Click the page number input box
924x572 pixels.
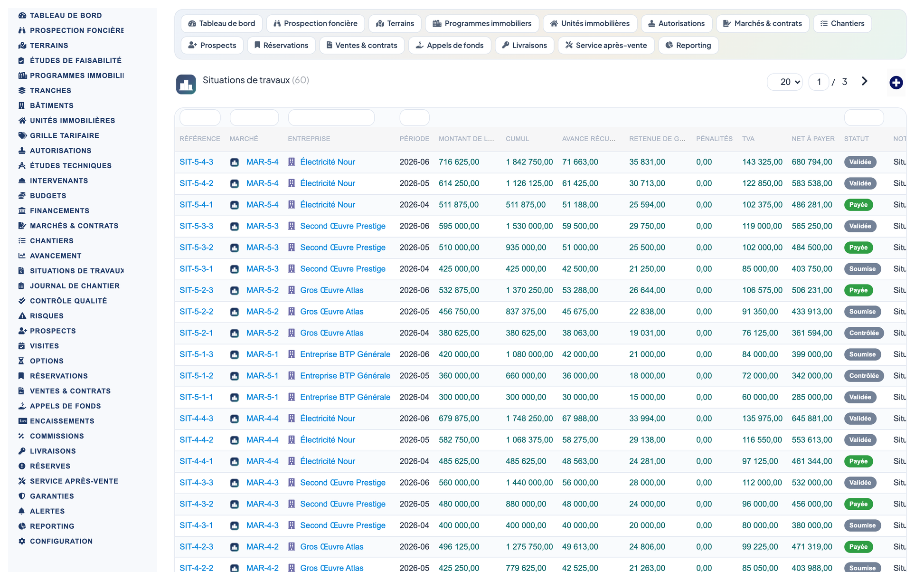coord(819,82)
